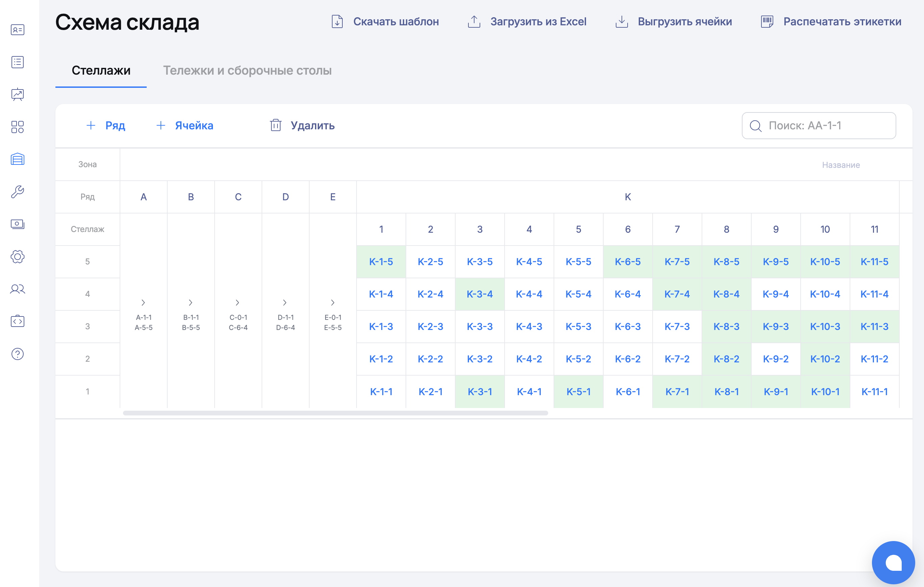Select cell K-2-4

pyautogui.click(x=431, y=294)
